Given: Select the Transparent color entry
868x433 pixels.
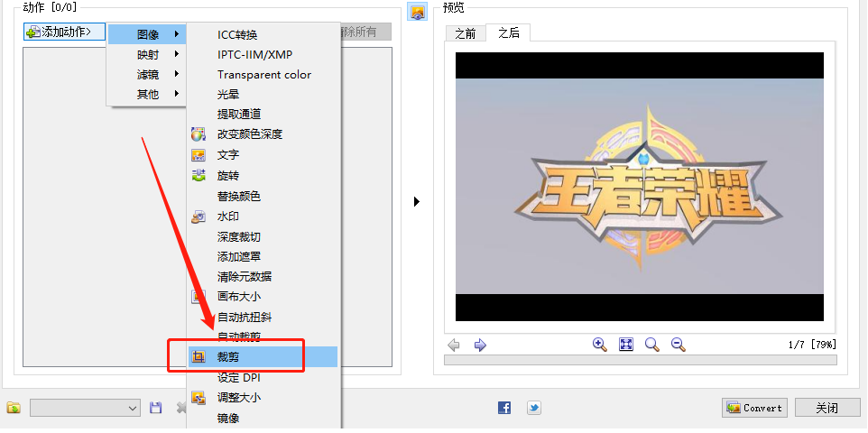Looking at the screenshot, I should tap(264, 75).
